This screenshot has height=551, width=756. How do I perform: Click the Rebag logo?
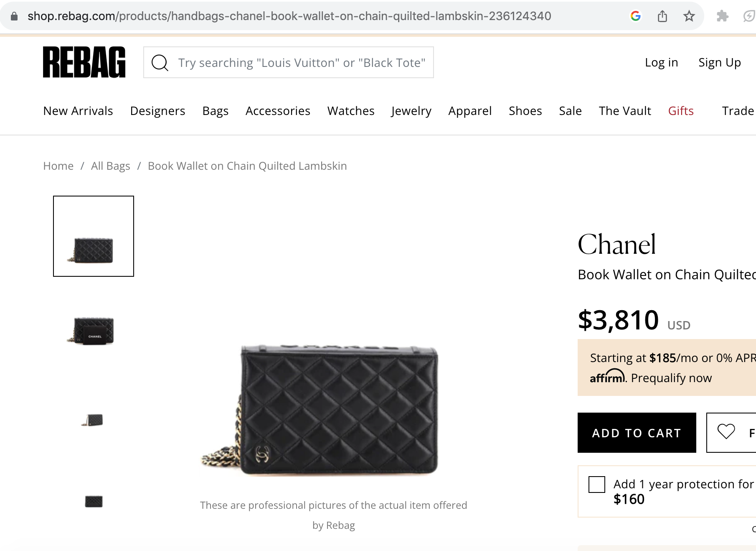click(x=84, y=62)
